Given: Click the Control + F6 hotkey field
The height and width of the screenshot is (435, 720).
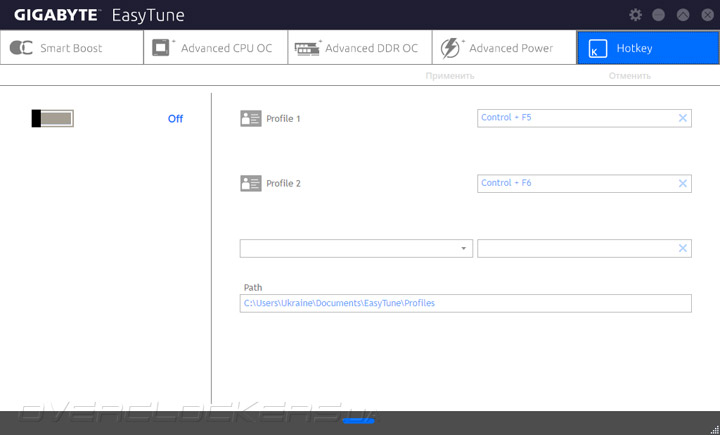Looking at the screenshot, I should coord(584,183).
